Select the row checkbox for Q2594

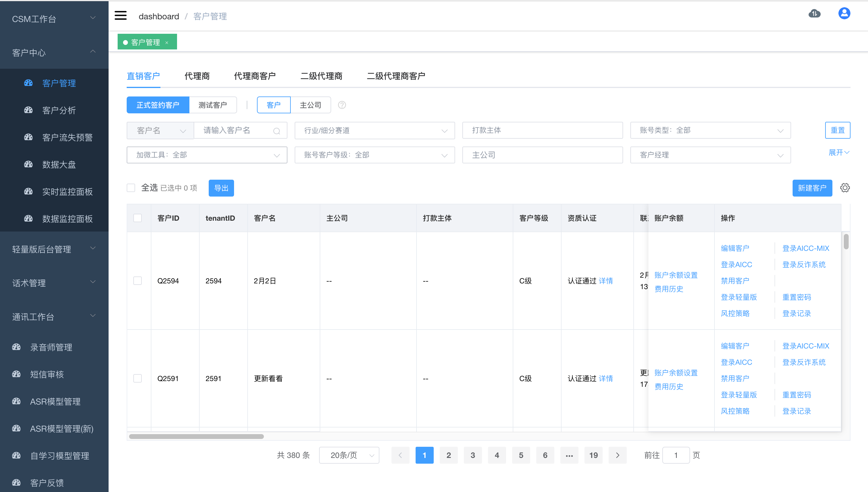pos(138,281)
